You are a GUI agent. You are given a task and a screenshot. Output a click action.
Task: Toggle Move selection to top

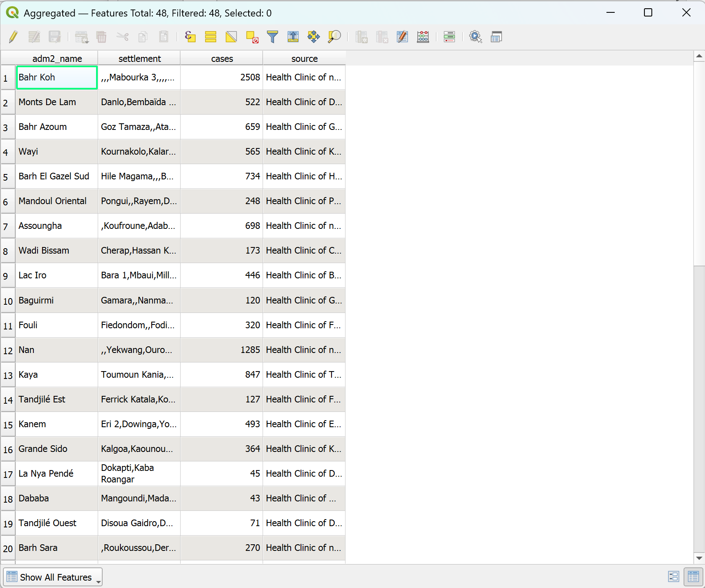coord(293,37)
